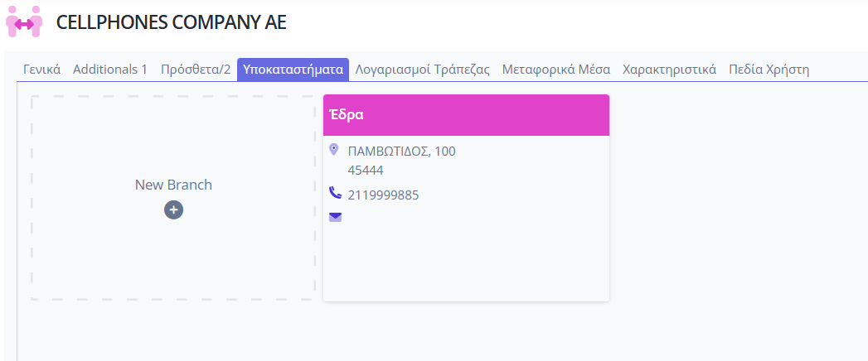The width and height of the screenshot is (868, 361).
Task: Open the Πεδία Χρήστη tab
Action: [769, 70]
